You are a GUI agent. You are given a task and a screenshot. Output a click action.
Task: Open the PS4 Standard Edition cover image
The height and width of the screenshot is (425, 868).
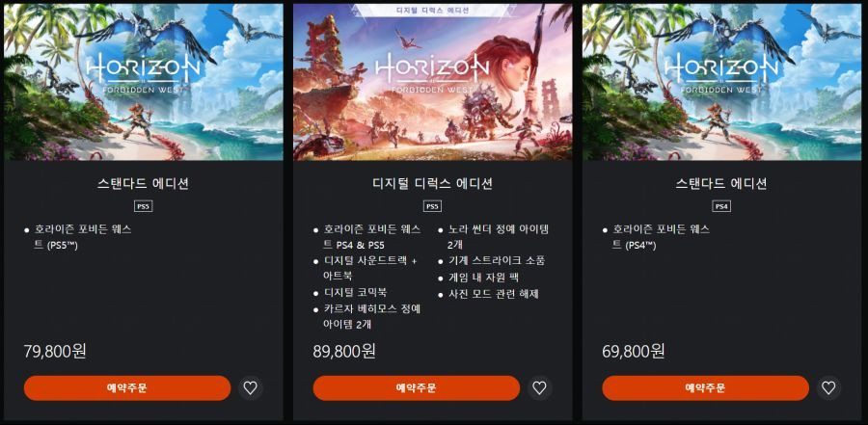pos(721,82)
